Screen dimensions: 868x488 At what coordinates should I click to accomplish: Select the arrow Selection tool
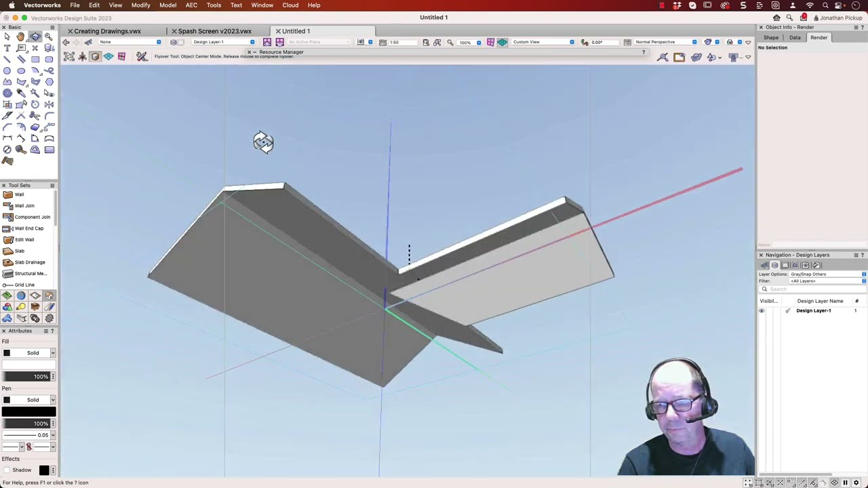[7, 37]
